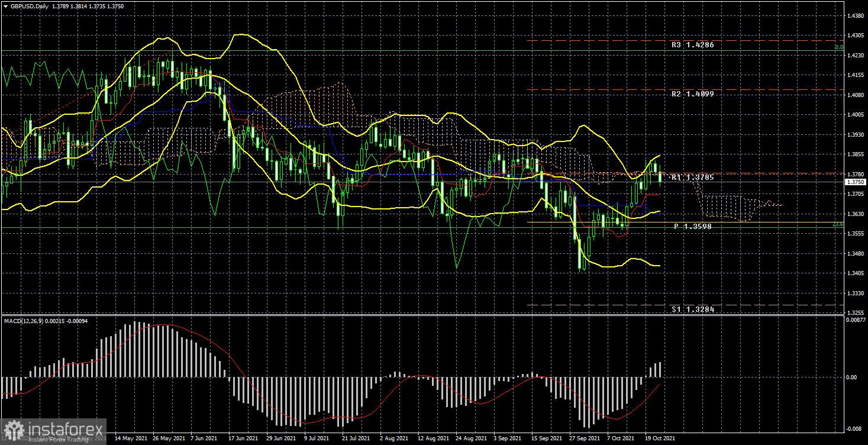
Task: Click 1.3255 on the price axis
Action: pos(856,313)
